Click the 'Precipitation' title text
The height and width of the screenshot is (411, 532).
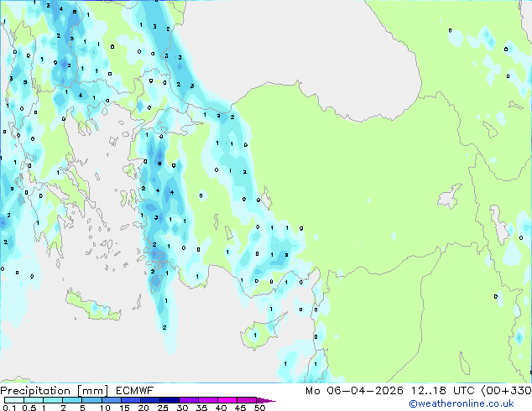point(35,391)
